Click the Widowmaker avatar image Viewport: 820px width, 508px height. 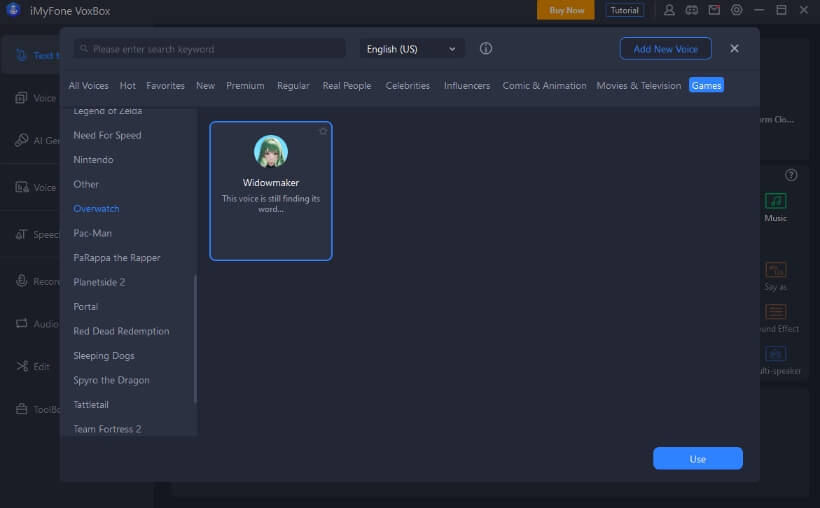[x=271, y=152]
